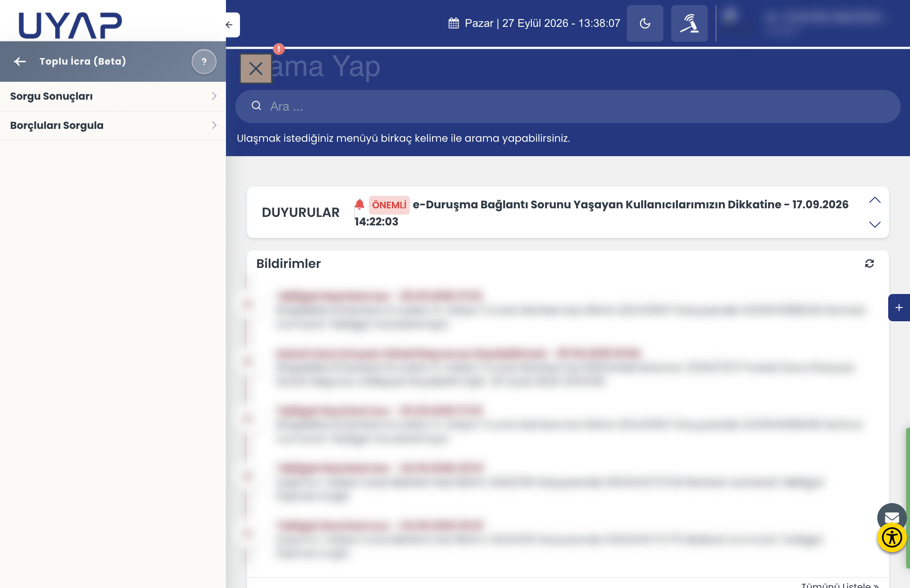Viewport: 910px width, 588px height.
Task: Click the Bildirimler heading
Action: pos(288,264)
